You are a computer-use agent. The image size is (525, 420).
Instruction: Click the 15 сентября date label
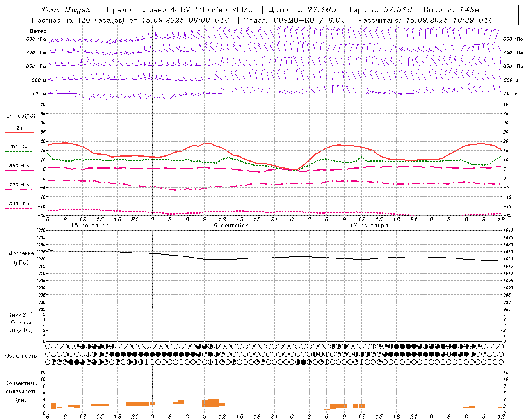click(90, 226)
